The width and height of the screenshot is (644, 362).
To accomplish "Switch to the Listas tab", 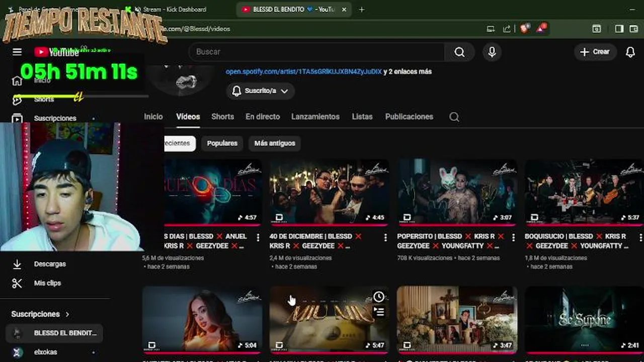I will (362, 117).
